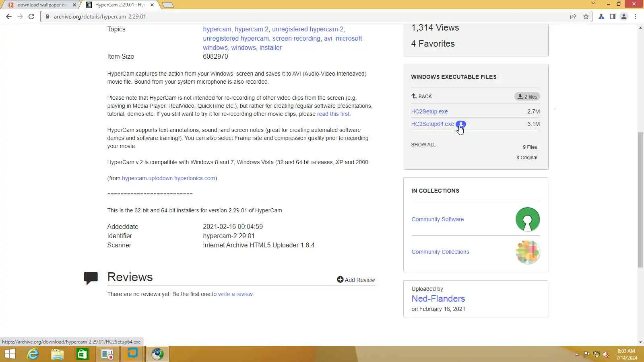This screenshot has width=644, height=362.
Task: Toggle the browser side panel icon
Action: 612,16
